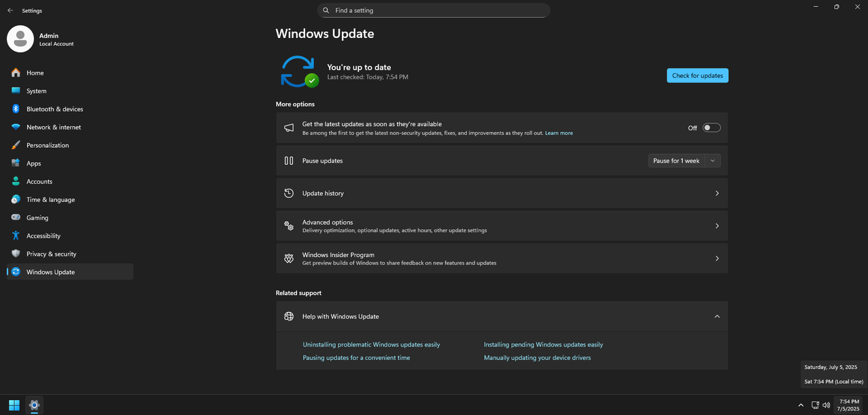Image resolution: width=868 pixels, height=415 pixels.
Task: Click the network icon in system tray
Action: pos(815,406)
